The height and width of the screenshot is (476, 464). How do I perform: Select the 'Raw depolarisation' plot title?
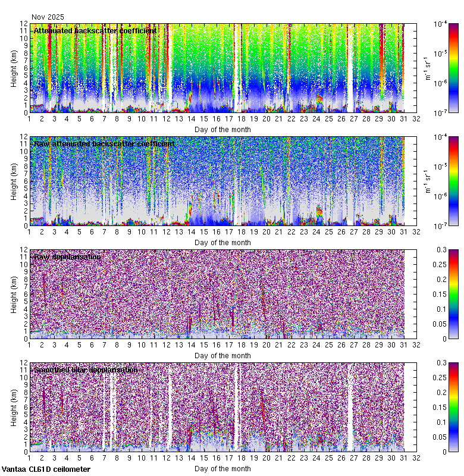coord(67,256)
